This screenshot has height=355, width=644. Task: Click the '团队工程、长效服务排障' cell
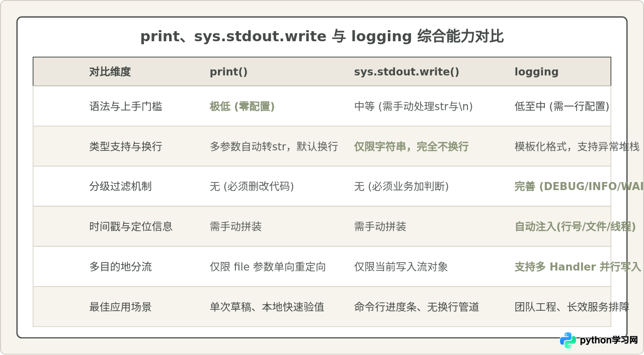(x=572, y=307)
